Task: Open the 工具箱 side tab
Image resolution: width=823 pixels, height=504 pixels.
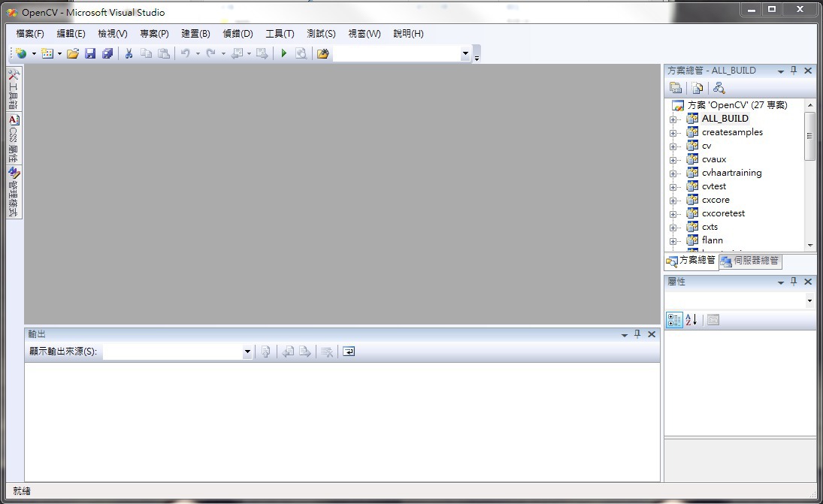Action: 14,89
